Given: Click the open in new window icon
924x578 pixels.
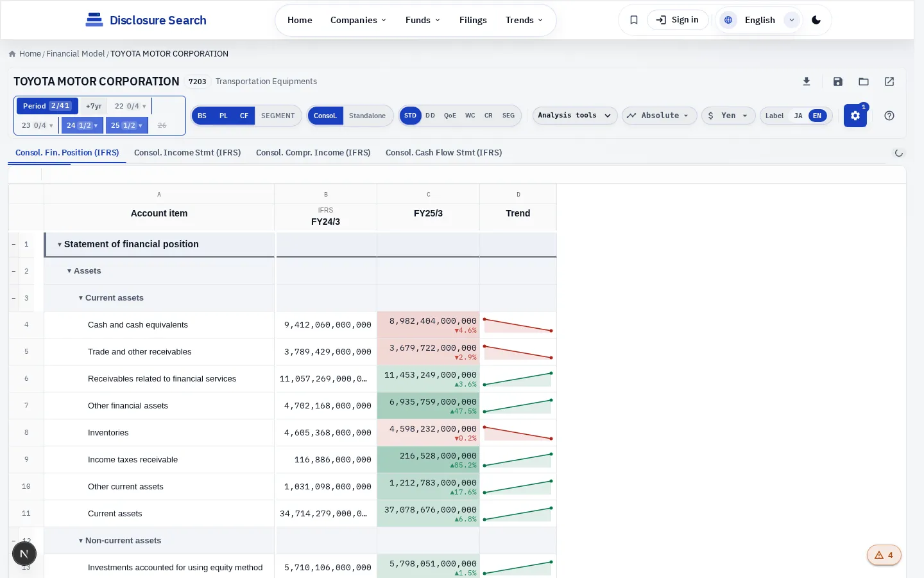Looking at the screenshot, I should coord(889,82).
